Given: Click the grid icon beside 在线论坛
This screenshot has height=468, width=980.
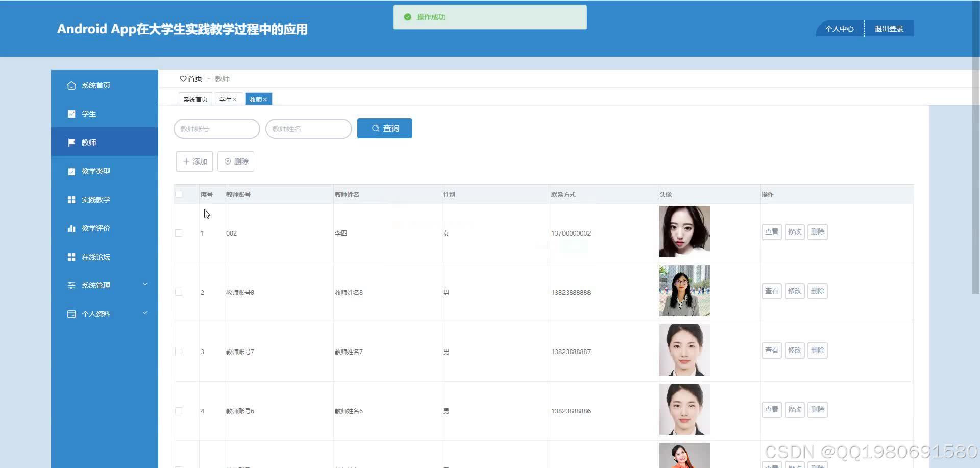Looking at the screenshot, I should tap(71, 257).
